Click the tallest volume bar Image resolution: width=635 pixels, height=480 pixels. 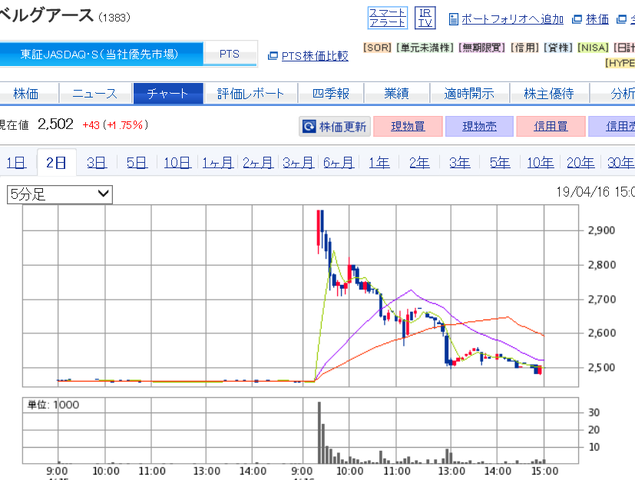(x=319, y=433)
